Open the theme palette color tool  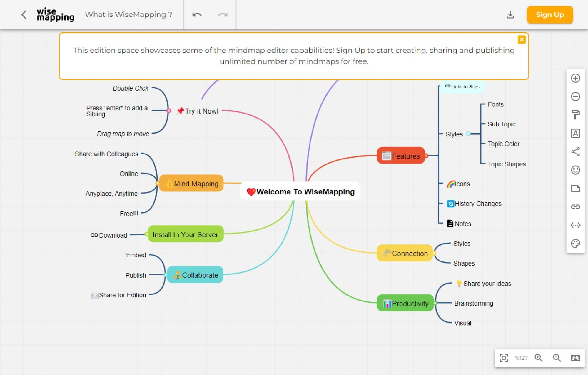click(576, 243)
